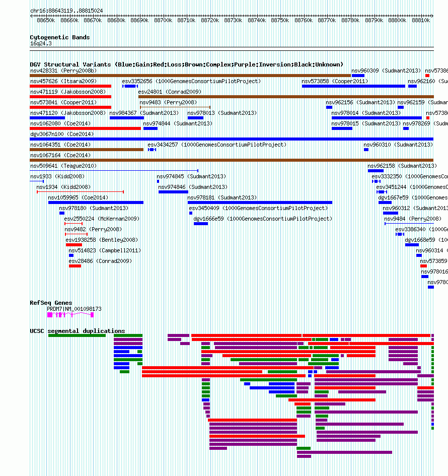Click esv2550224 (McKernan2009) label
Screen dimensions: 448x476
(102, 219)
